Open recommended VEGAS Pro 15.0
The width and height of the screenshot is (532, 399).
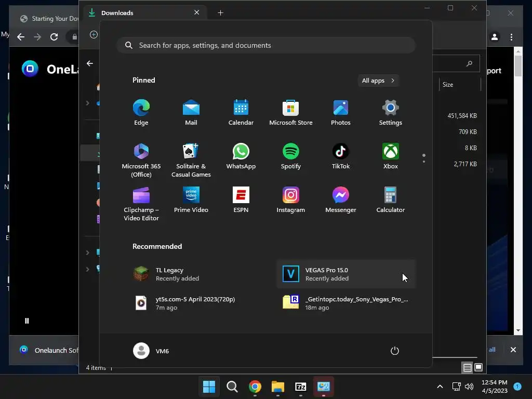346,274
